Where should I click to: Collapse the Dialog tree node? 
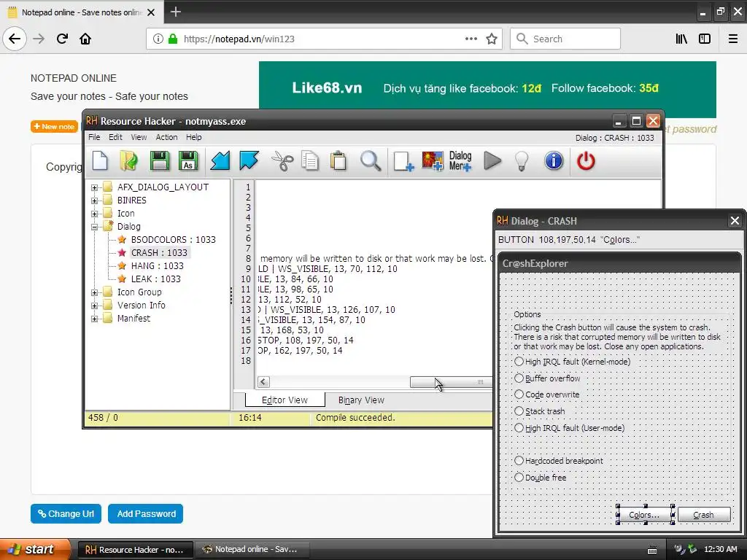point(94,227)
